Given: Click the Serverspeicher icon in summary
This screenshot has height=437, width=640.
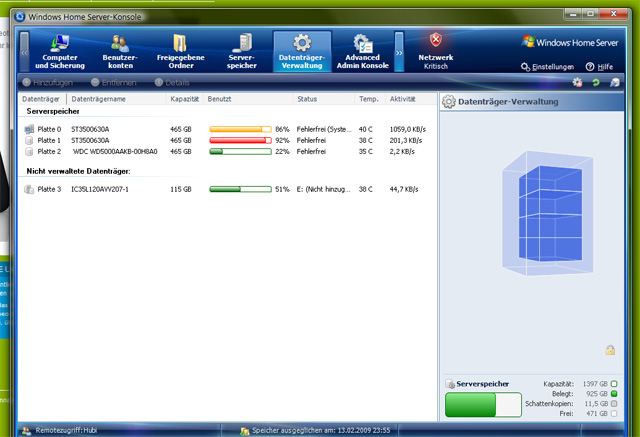Looking at the screenshot, I should point(450,384).
